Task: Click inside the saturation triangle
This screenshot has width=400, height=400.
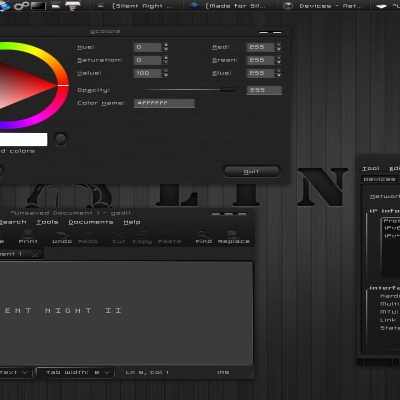Action: (20, 85)
